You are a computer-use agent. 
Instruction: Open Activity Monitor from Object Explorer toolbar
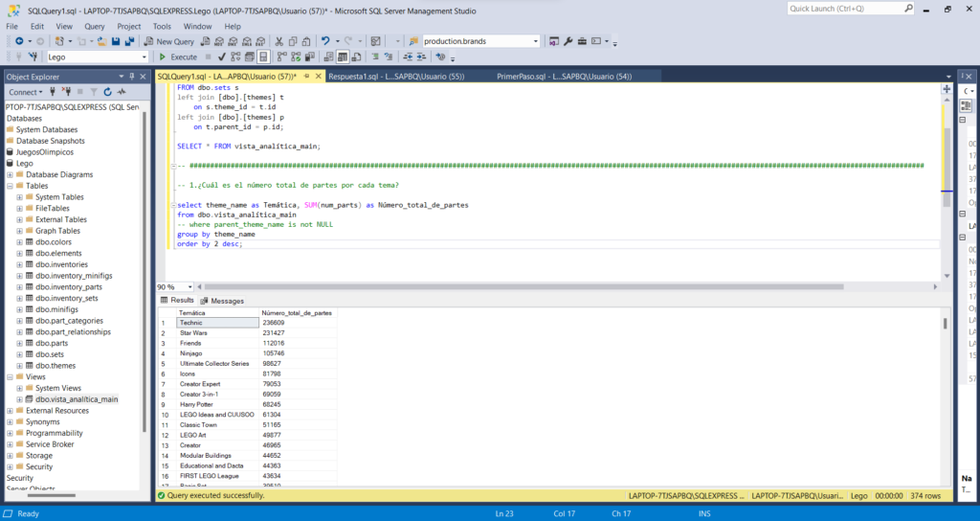click(121, 92)
